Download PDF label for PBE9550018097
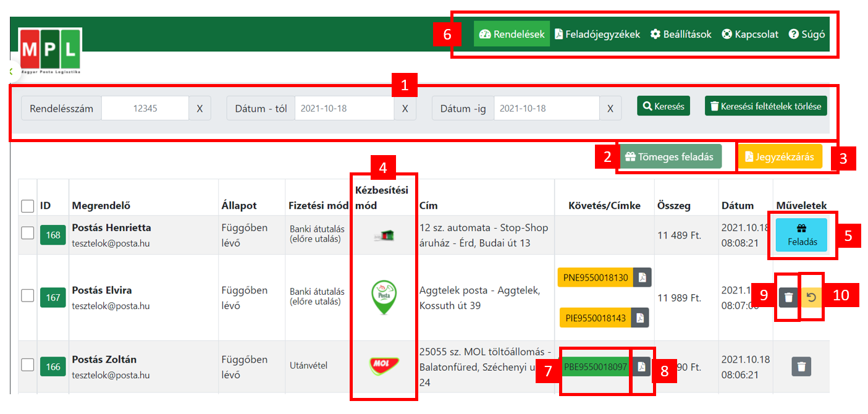 pos(641,366)
